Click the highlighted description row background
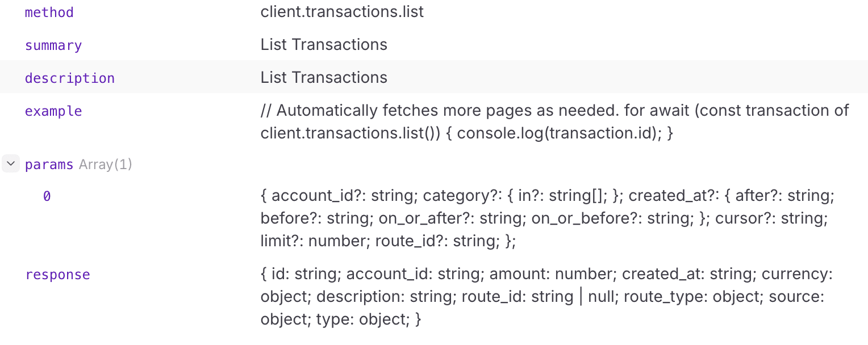The image size is (868, 345). pos(434,77)
